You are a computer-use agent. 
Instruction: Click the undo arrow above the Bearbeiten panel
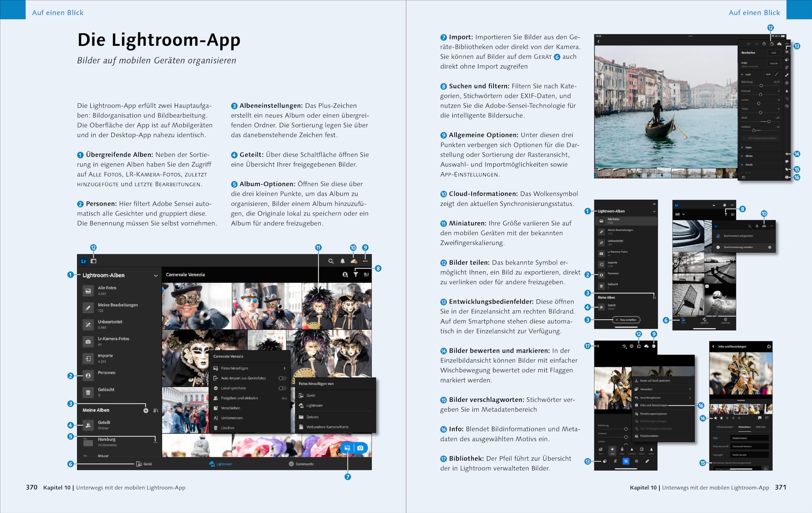757,44
